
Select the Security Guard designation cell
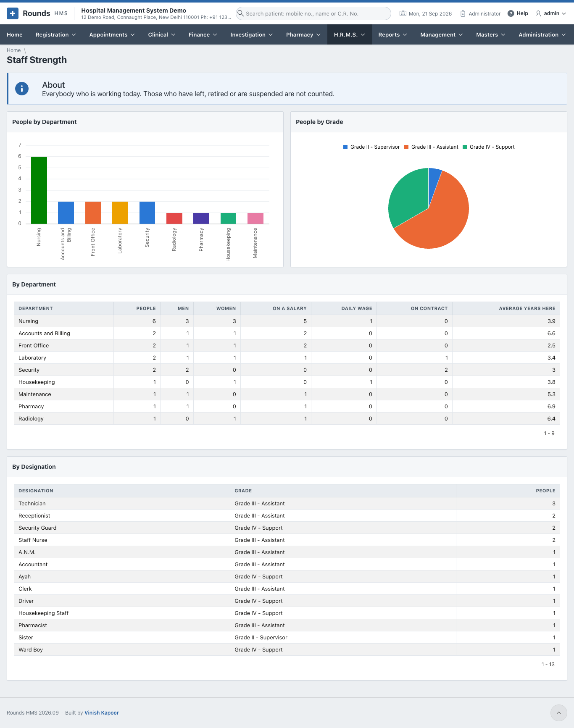[122, 528]
